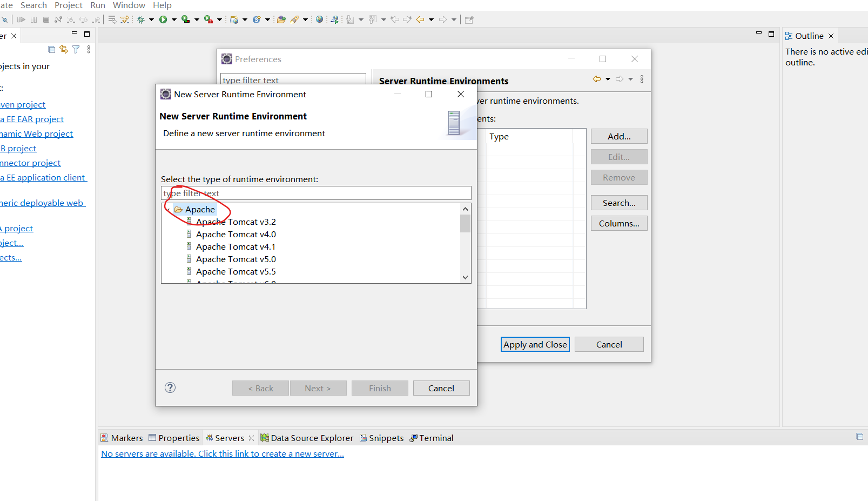This screenshot has width=868, height=501.
Task: Click the green bug Debug icon
Action: point(140,19)
